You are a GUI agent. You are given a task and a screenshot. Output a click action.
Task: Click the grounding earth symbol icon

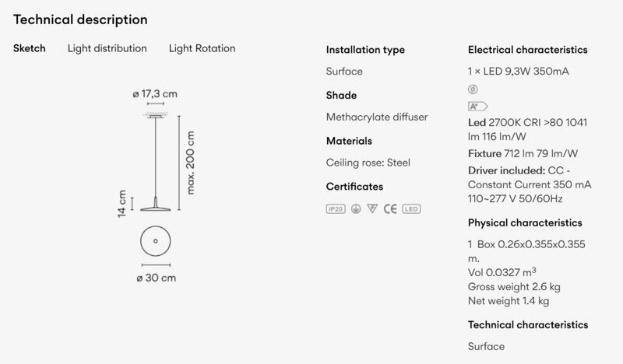(x=356, y=208)
